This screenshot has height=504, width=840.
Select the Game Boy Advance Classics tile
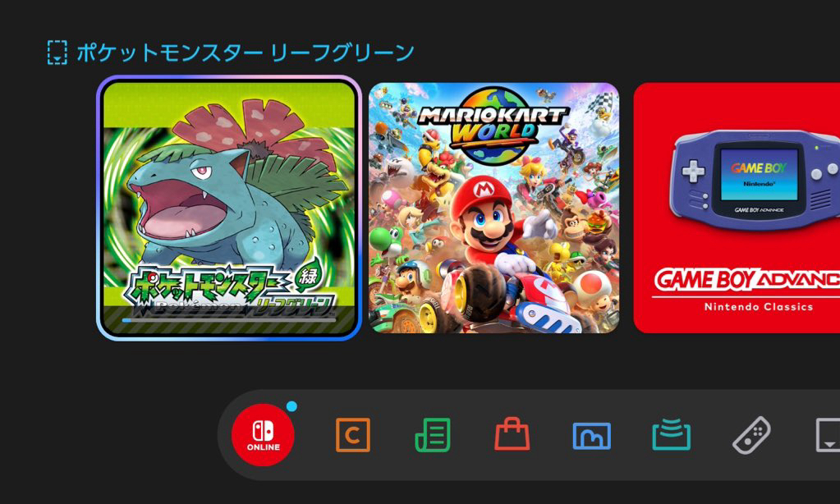pos(737,208)
